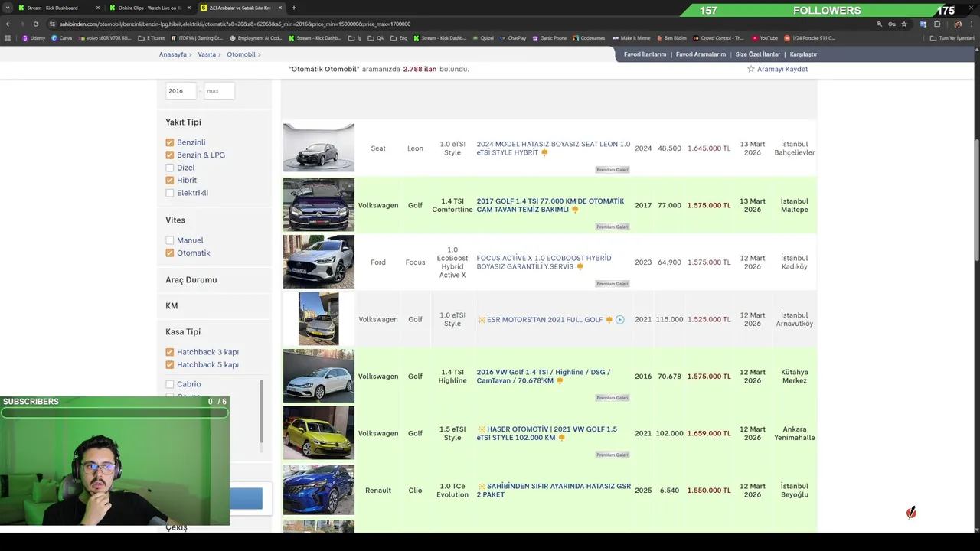This screenshot has height=551, width=980.
Task: Open the Chrome profile avatar
Action: pos(958,24)
